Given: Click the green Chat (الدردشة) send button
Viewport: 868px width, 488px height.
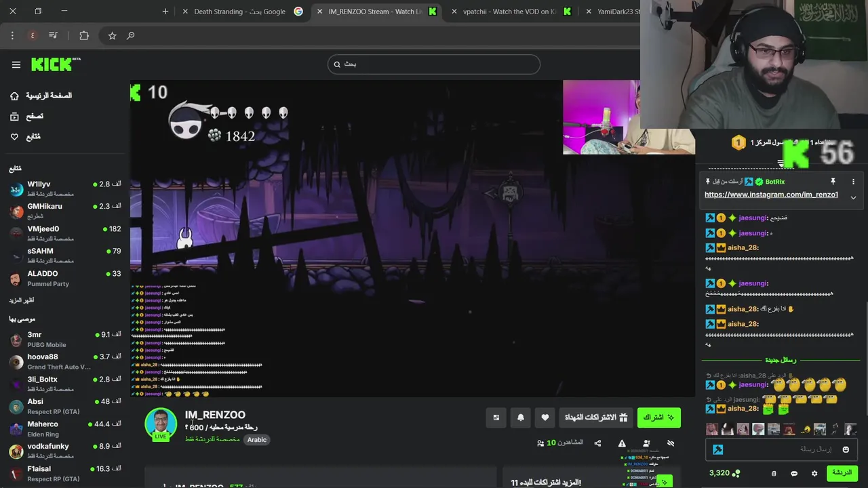Looking at the screenshot, I should pos(842,473).
